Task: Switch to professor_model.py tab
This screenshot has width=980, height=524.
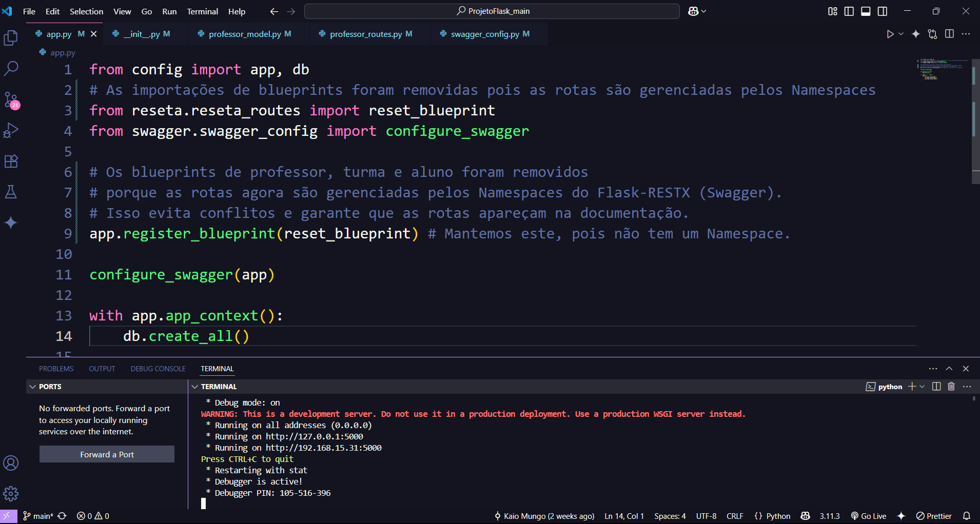Action: pos(249,34)
